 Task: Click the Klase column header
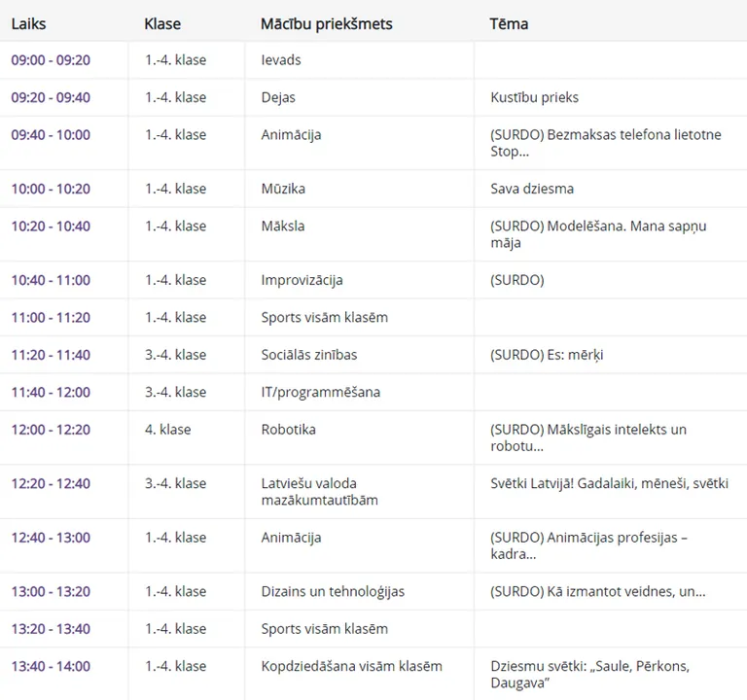tap(162, 23)
